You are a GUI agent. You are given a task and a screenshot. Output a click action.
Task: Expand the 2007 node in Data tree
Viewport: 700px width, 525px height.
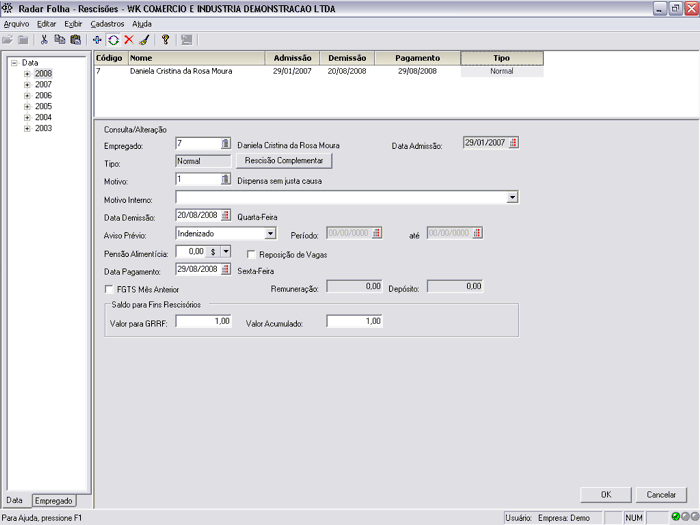pyautogui.click(x=27, y=85)
